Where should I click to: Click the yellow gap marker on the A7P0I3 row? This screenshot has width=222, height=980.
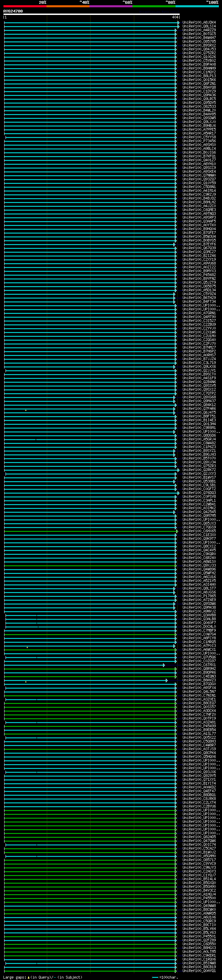pyautogui.click(x=27, y=647)
